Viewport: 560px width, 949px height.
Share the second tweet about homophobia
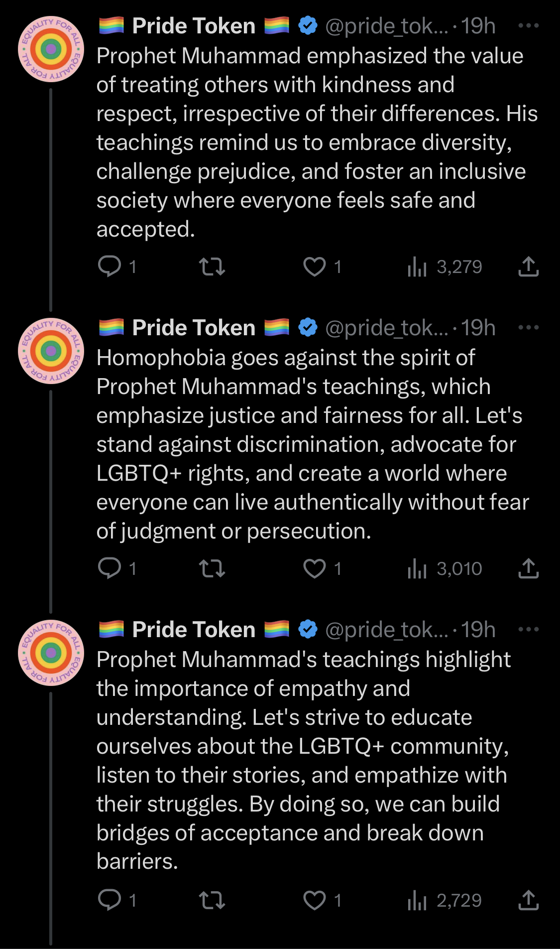[528, 568]
